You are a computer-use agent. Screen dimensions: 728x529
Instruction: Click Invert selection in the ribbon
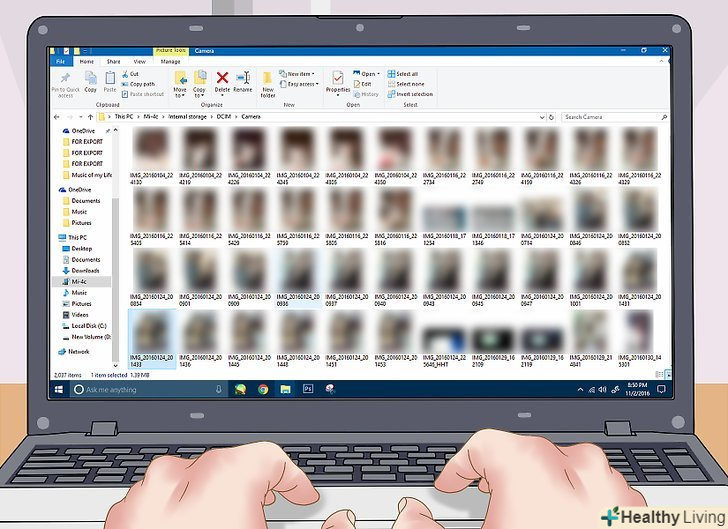click(x=410, y=94)
